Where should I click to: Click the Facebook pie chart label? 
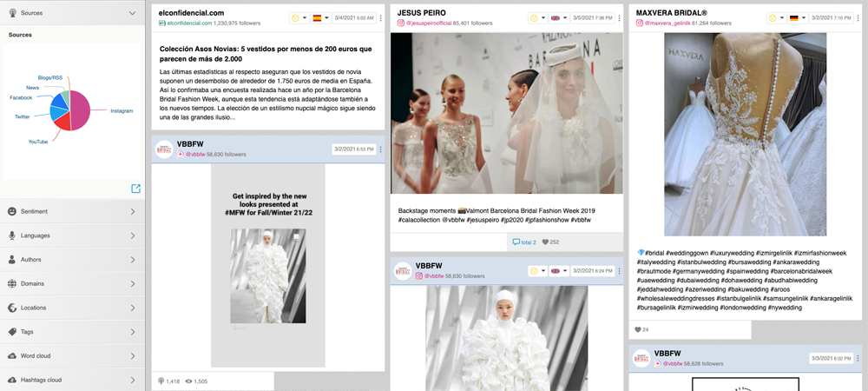coord(21,97)
